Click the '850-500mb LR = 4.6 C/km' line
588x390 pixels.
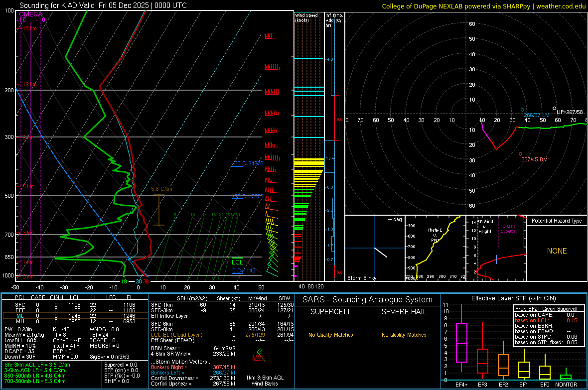[x=35, y=376]
